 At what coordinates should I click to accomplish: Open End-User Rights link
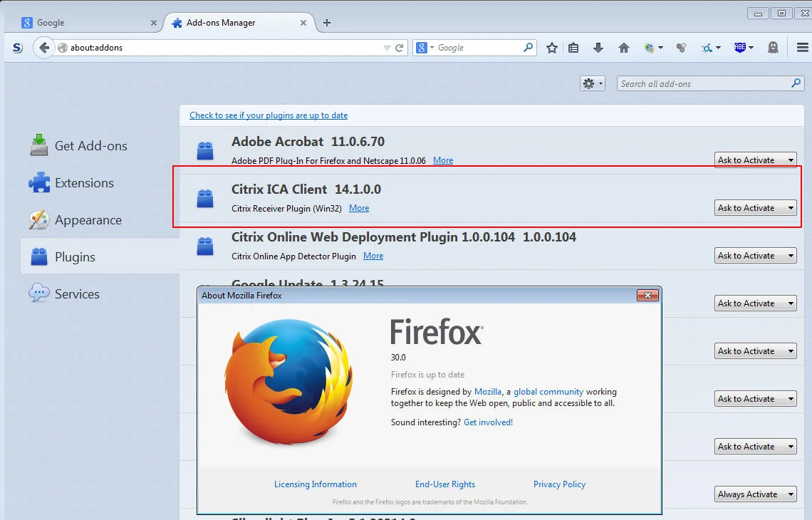[x=445, y=484]
